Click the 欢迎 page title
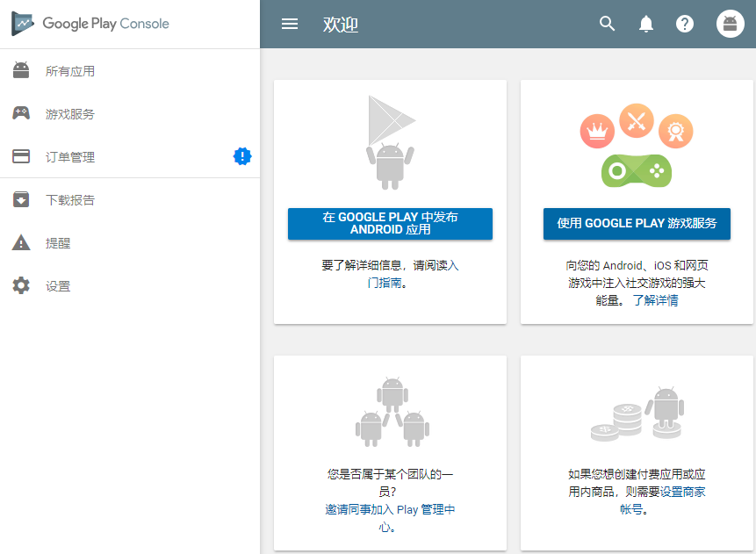This screenshot has height=554, width=756. pyautogui.click(x=341, y=24)
